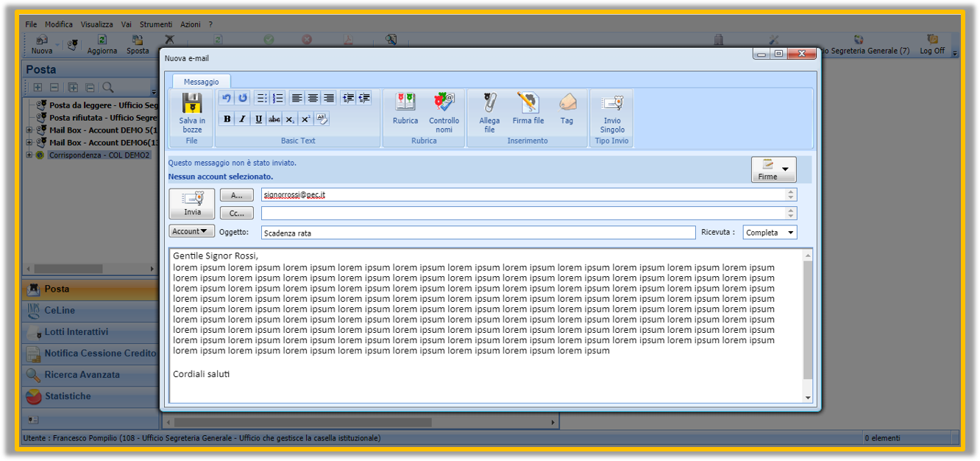Open the Visualizza menu
This screenshot has width=980, height=461.
pos(97,24)
